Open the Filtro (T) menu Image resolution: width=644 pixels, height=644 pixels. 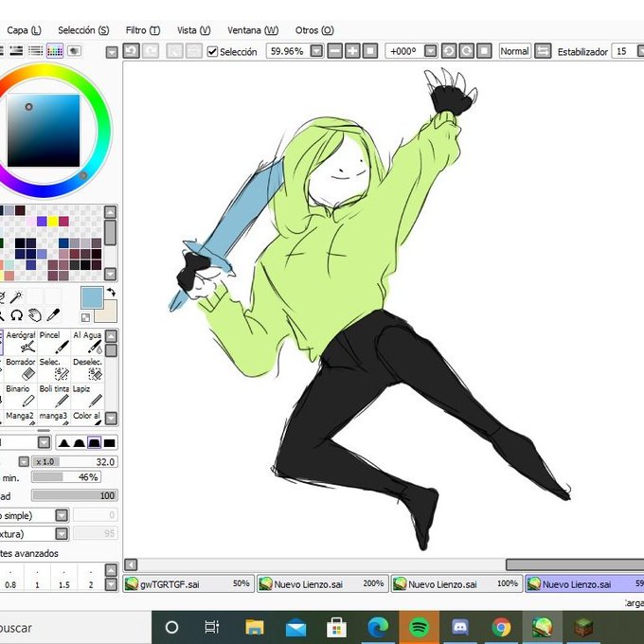click(143, 30)
